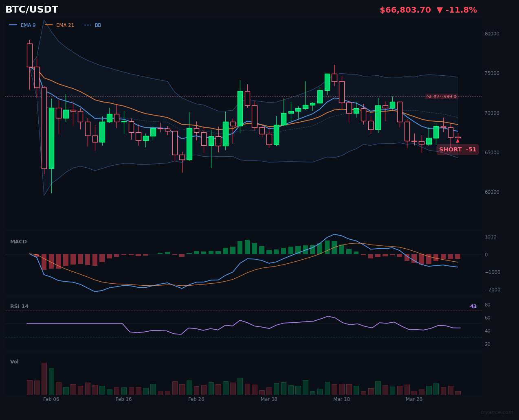Screen dimensions: 519x420
Task: Click the 60000 price axis label
Action: (491, 192)
